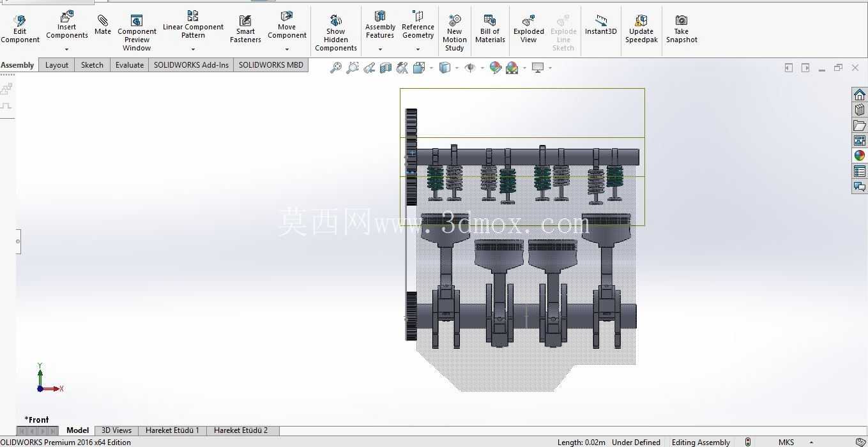Viewport: 868px width, 447px height.
Task: Expand the Move Component dropdown arrow
Action: (287, 49)
